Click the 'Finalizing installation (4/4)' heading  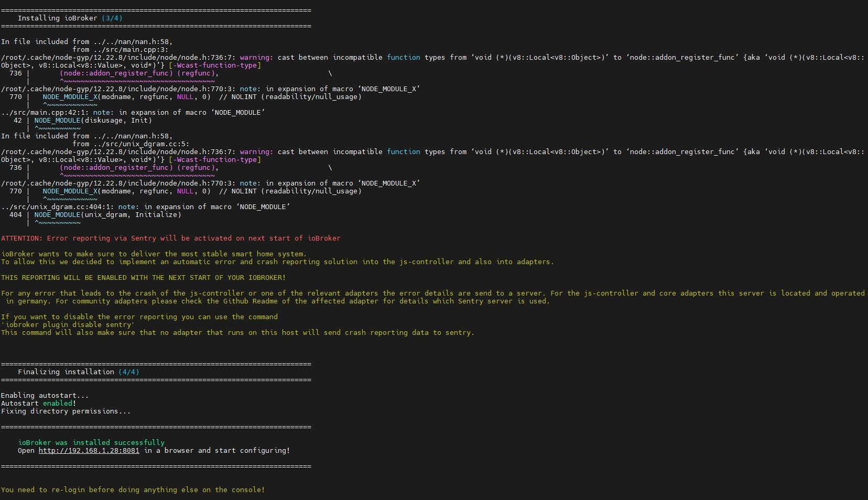[79, 372]
